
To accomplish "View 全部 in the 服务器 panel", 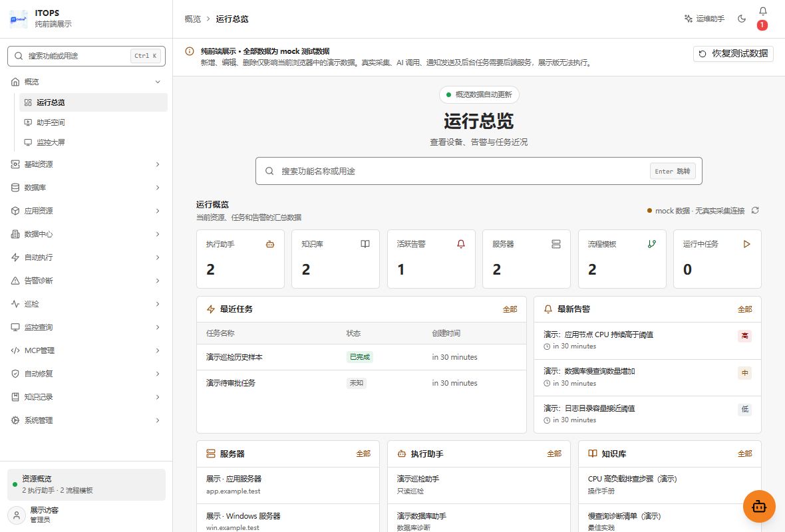I will pos(363,454).
